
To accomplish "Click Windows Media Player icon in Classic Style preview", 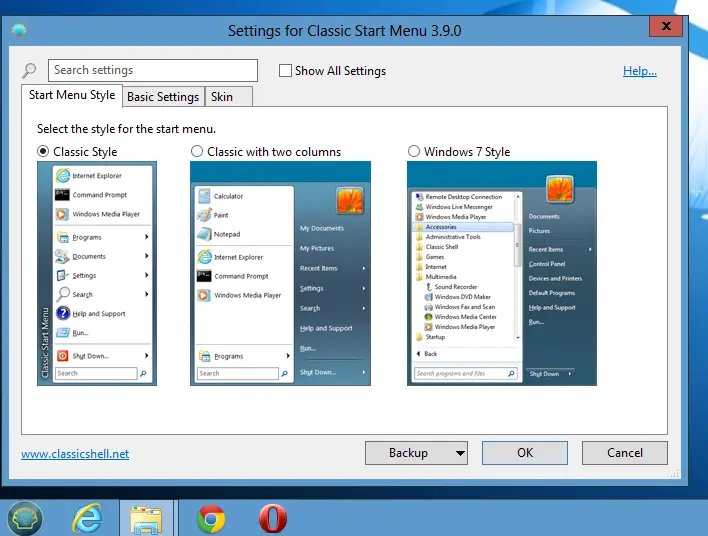I will click(62, 214).
